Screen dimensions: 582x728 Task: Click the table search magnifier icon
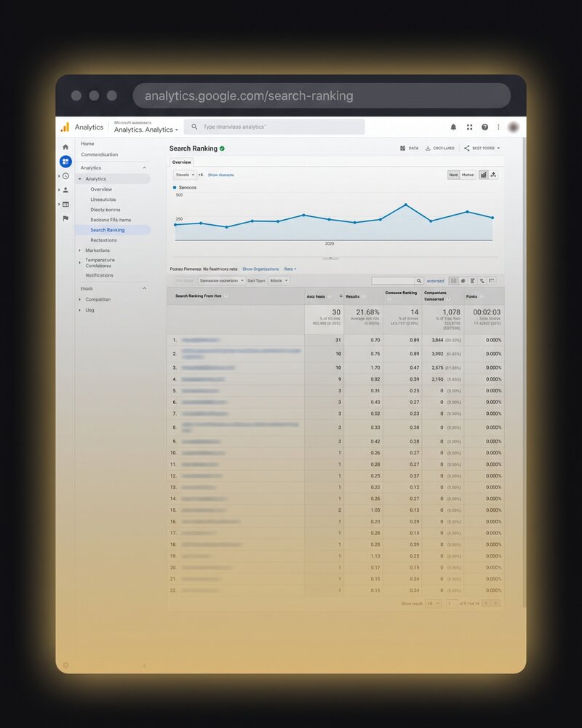(x=418, y=280)
